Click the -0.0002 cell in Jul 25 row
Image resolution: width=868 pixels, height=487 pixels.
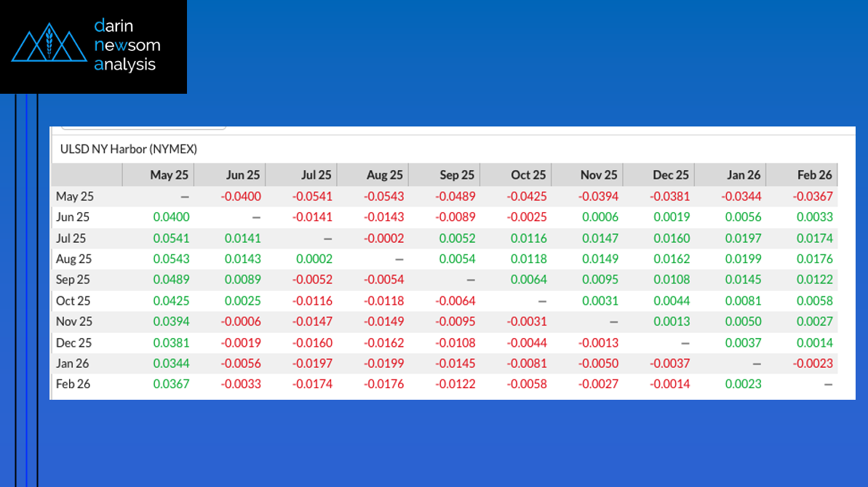click(x=386, y=238)
